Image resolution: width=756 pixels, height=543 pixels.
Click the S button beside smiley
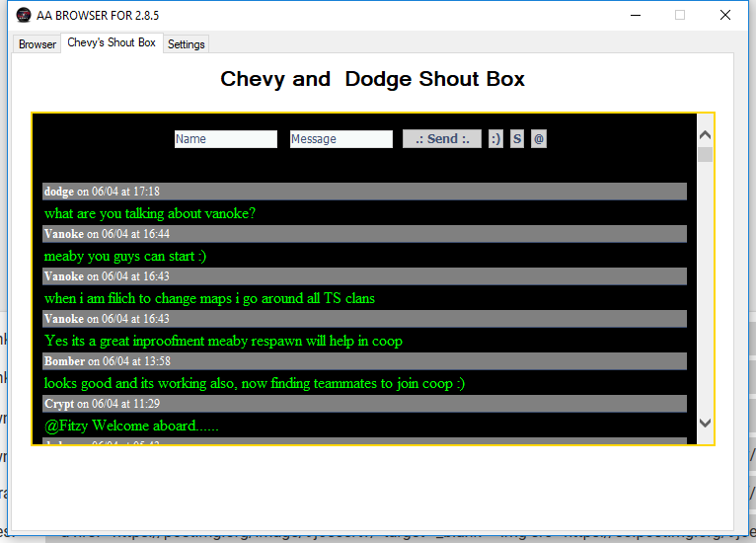[517, 139]
